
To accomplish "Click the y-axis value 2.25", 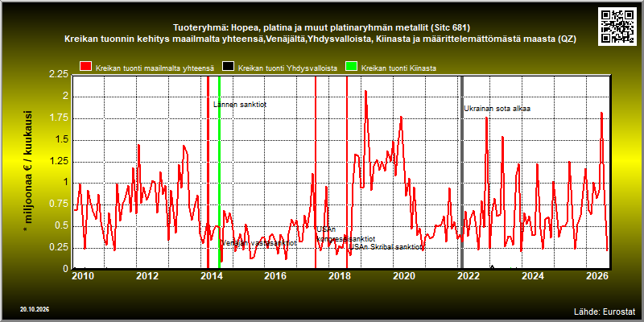I will tap(58, 74).
